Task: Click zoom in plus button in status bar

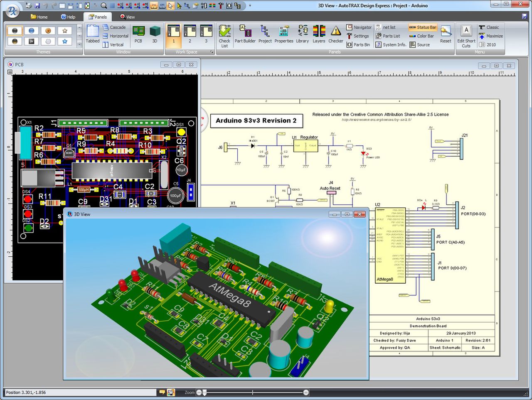Action: pos(306,393)
